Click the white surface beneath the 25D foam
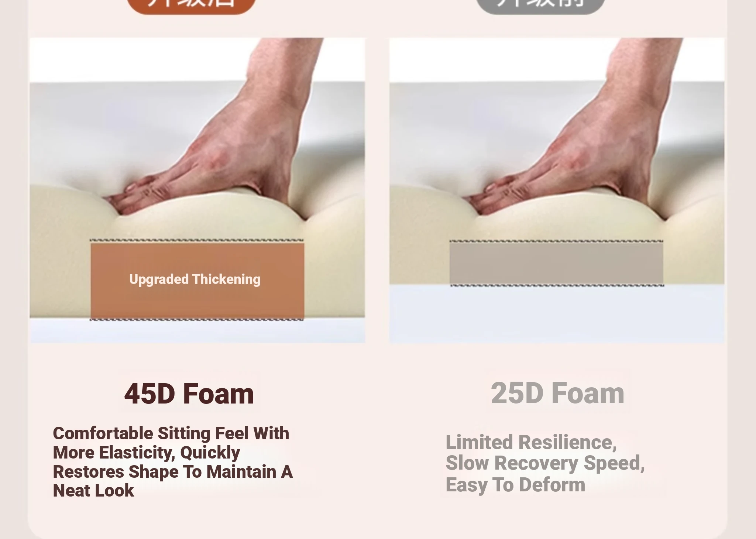Screen dimensions: 756x539 point(557,314)
